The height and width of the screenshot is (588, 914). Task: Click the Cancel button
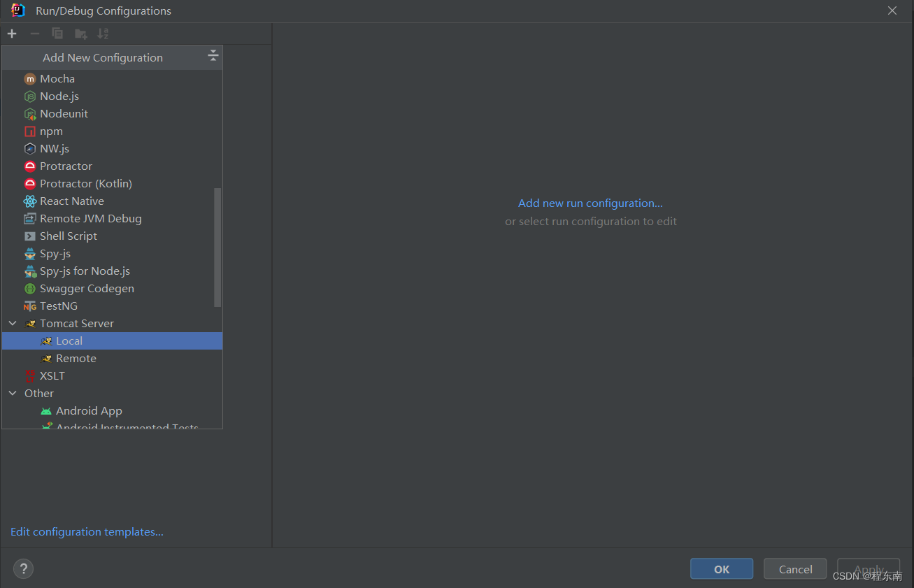[795, 569]
